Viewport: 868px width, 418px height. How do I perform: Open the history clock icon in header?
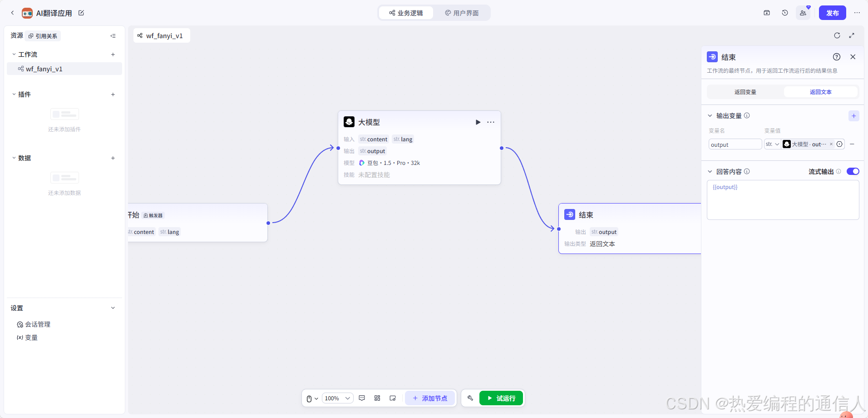tap(785, 13)
